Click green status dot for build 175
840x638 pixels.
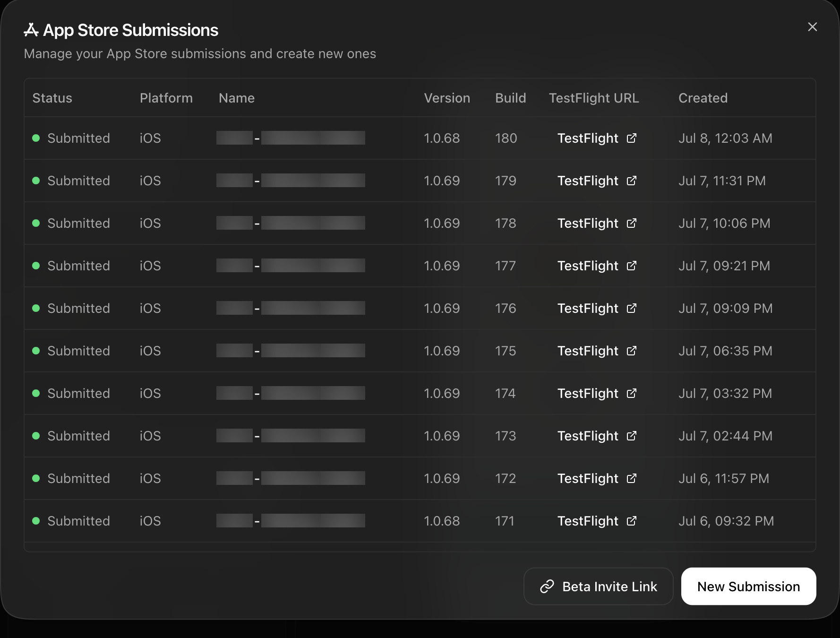[36, 351]
